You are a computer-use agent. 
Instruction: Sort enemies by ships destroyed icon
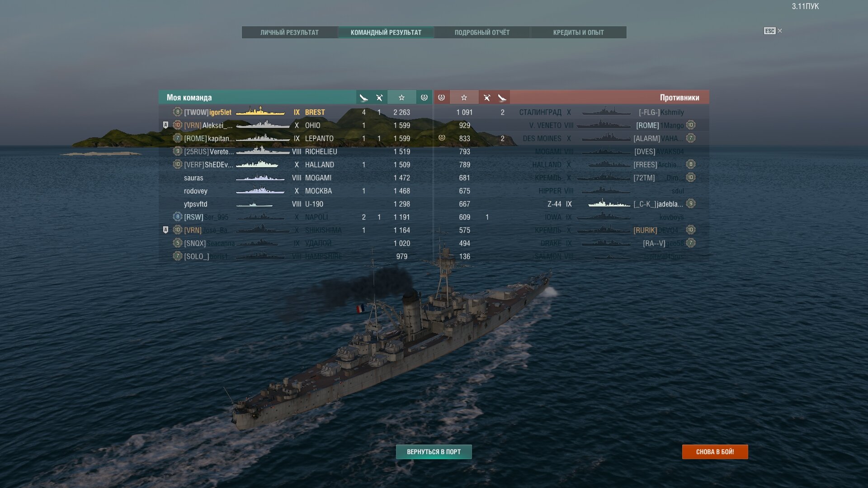pos(502,98)
